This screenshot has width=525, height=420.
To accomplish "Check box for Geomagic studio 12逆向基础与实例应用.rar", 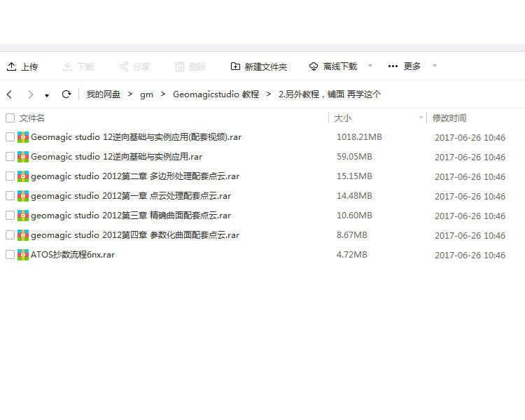I will click(x=10, y=156).
